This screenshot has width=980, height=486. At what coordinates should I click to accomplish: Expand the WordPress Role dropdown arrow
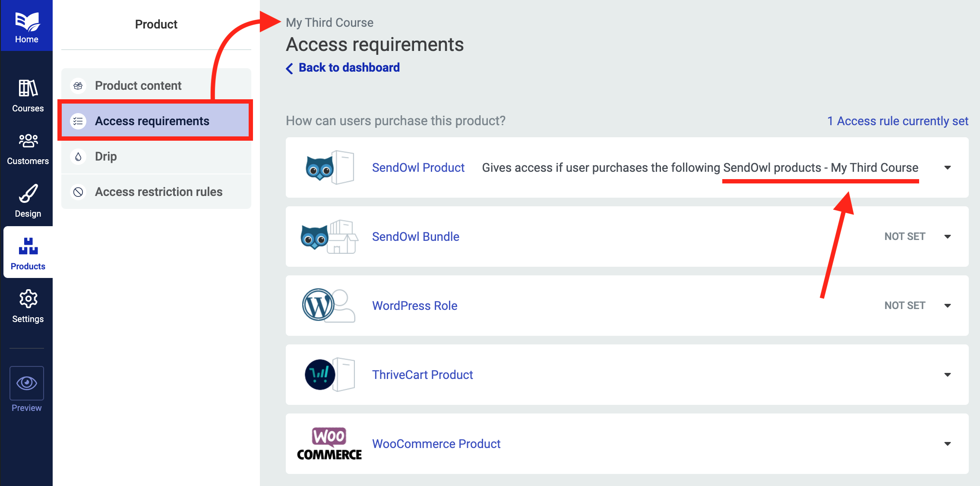[x=948, y=306]
